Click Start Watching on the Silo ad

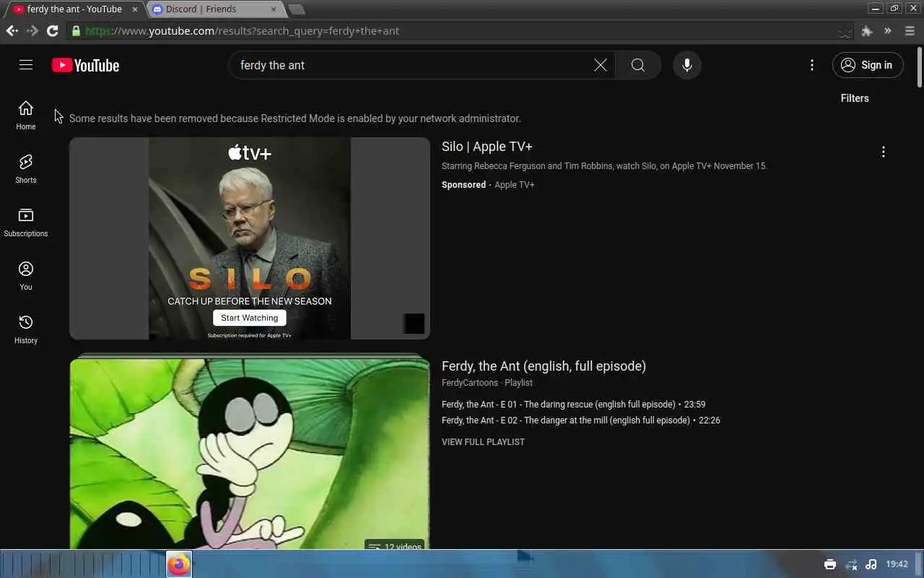tap(249, 318)
